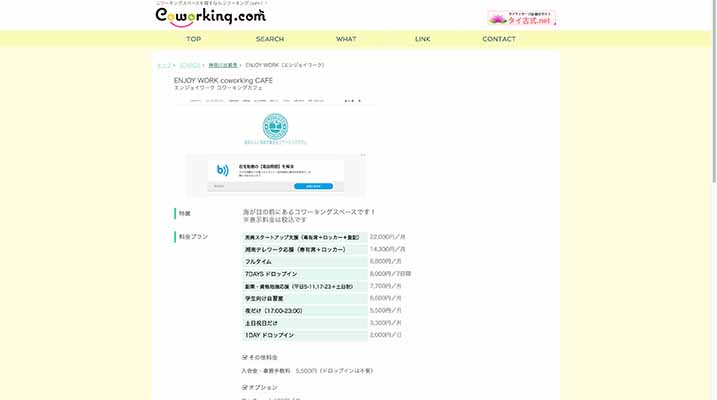717x400 pixels.
Task: Open the タイ古式.net banner ad
Action: click(x=522, y=18)
